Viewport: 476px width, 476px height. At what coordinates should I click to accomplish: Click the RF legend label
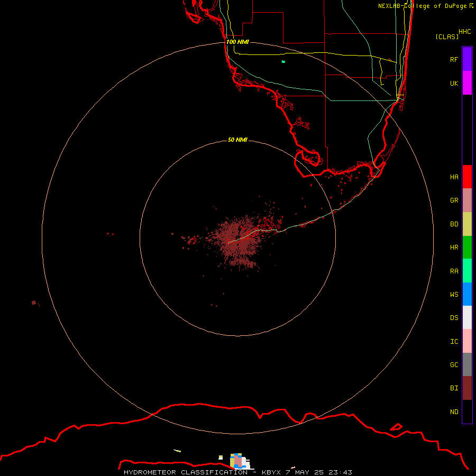[454, 59]
